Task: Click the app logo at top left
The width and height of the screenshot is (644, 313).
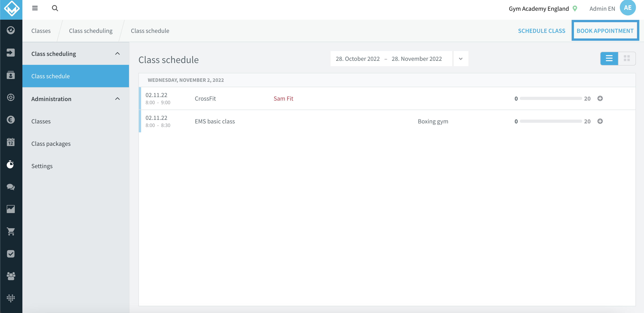Action: click(11, 9)
